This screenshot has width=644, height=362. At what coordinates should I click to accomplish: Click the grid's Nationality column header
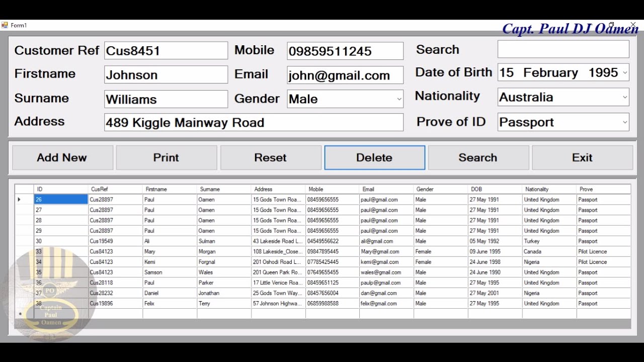[549, 189]
